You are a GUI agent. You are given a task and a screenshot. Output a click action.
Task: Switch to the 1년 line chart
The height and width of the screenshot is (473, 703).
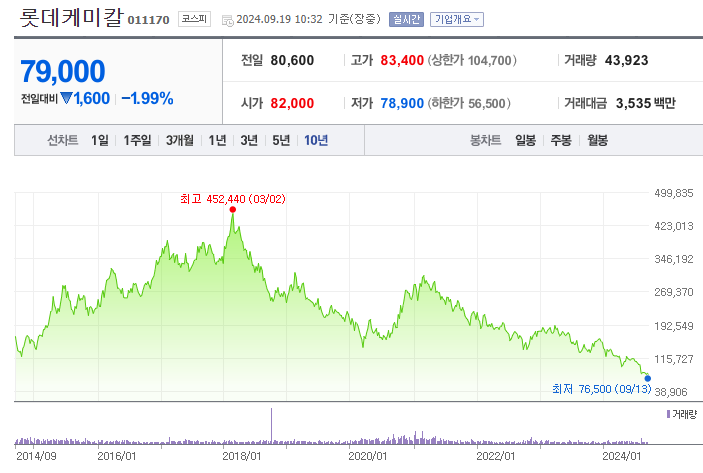click(217, 140)
